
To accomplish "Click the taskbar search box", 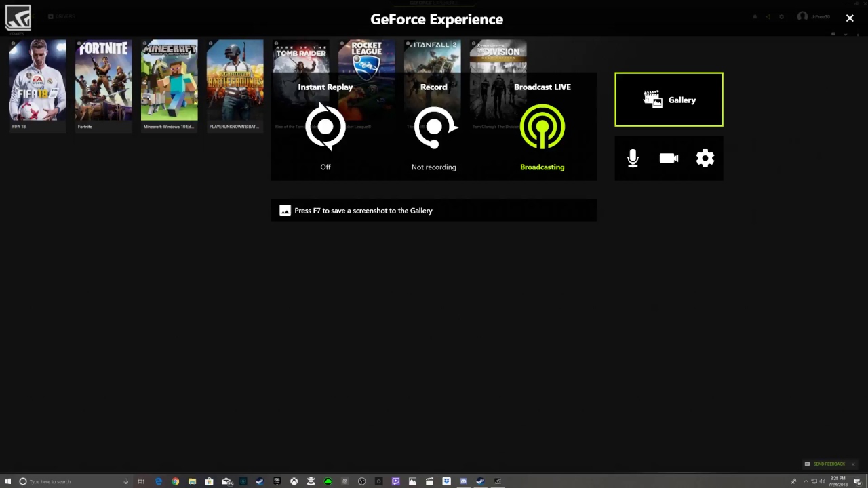I will [73, 481].
